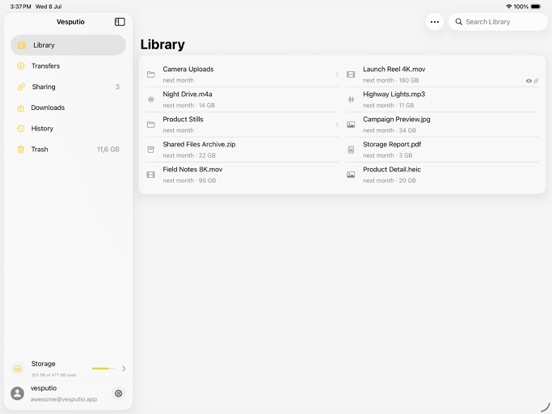Expand Product Stills via its chevron
Image resolution: width=552 pixels, height=414 pixels.
pyautogui.click(x=337, y=124)
